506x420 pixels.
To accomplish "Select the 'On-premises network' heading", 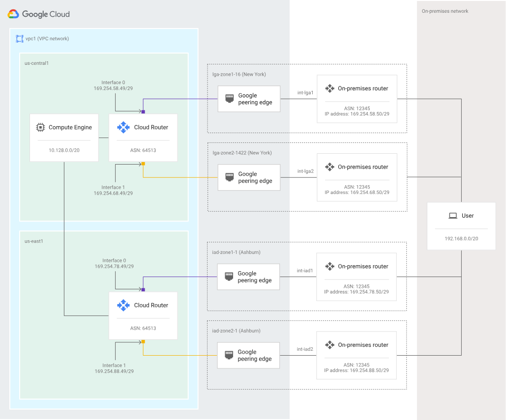I will click(x=445, y=11).
